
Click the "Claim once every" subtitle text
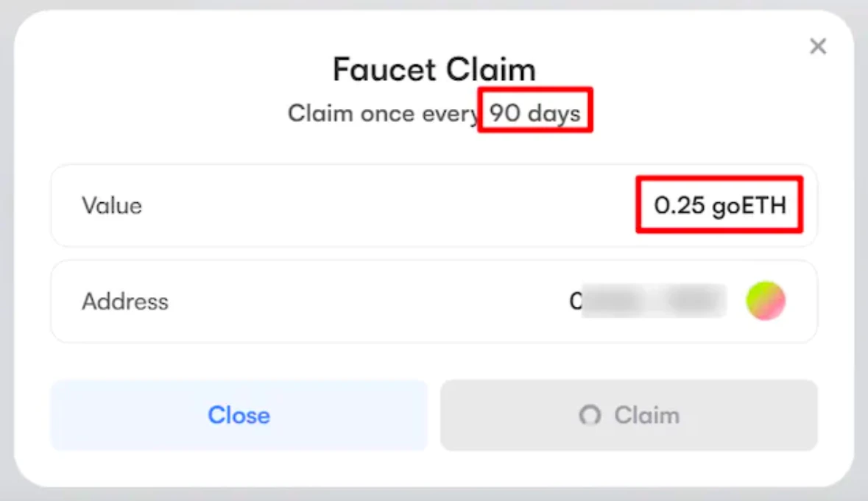click(x=383, y=114)
